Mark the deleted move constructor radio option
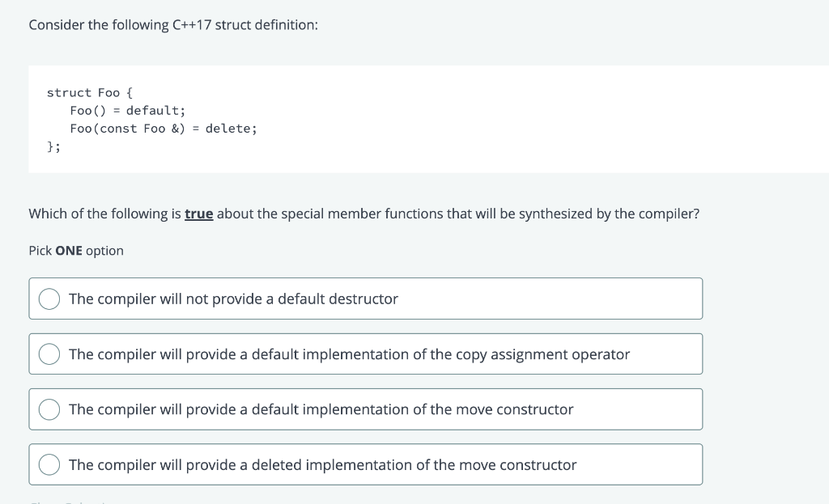The height and width of the screenshot is (504, 829). 49,465
